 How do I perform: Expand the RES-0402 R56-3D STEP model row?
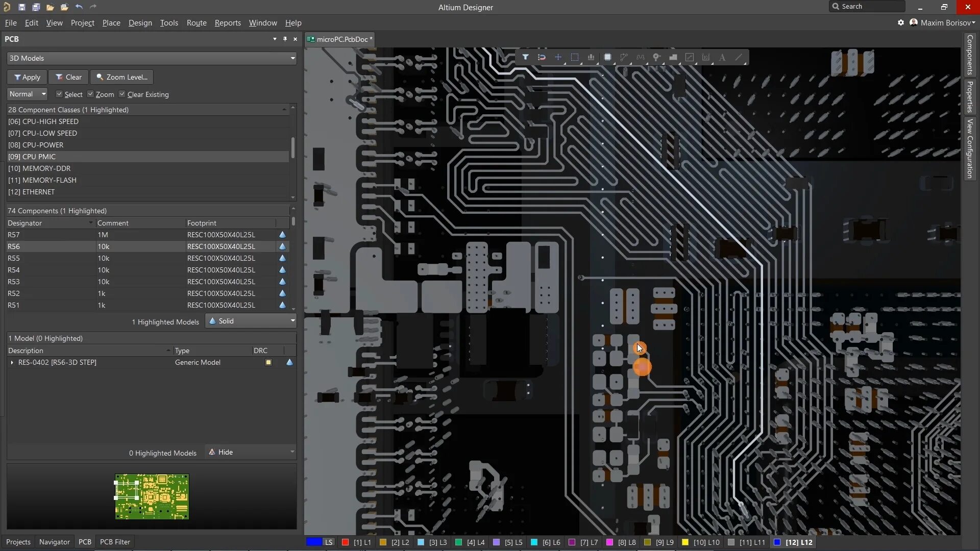[x=12, y=362]
